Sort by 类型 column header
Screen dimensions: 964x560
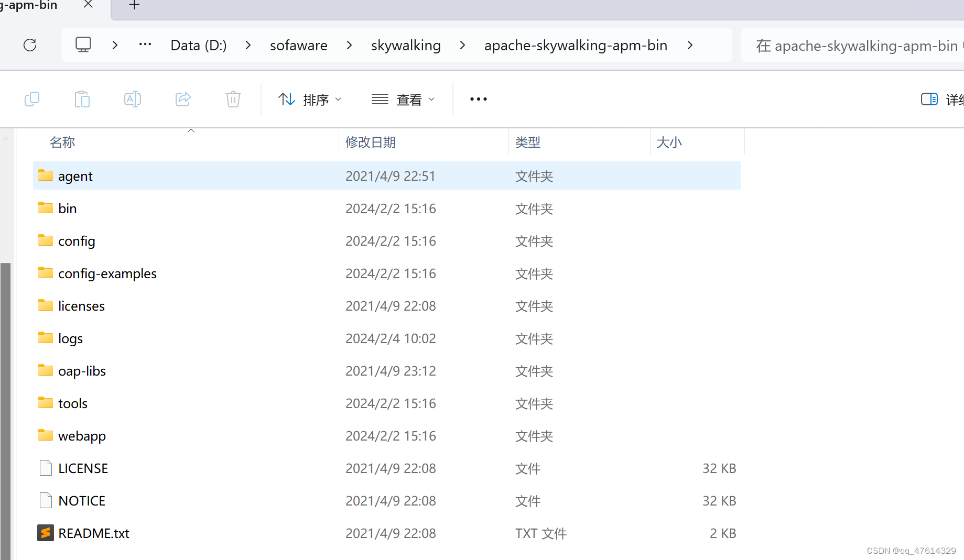(x=528, y=142)
